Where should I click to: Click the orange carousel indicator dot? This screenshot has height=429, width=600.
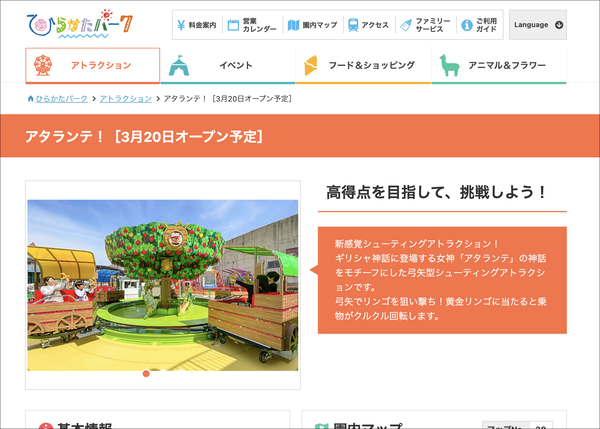146,374
